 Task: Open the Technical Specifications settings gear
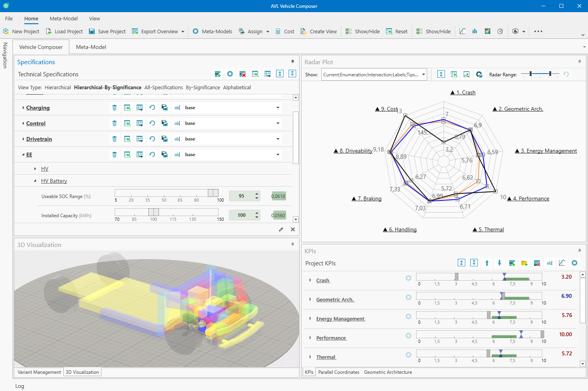[230, 74]
